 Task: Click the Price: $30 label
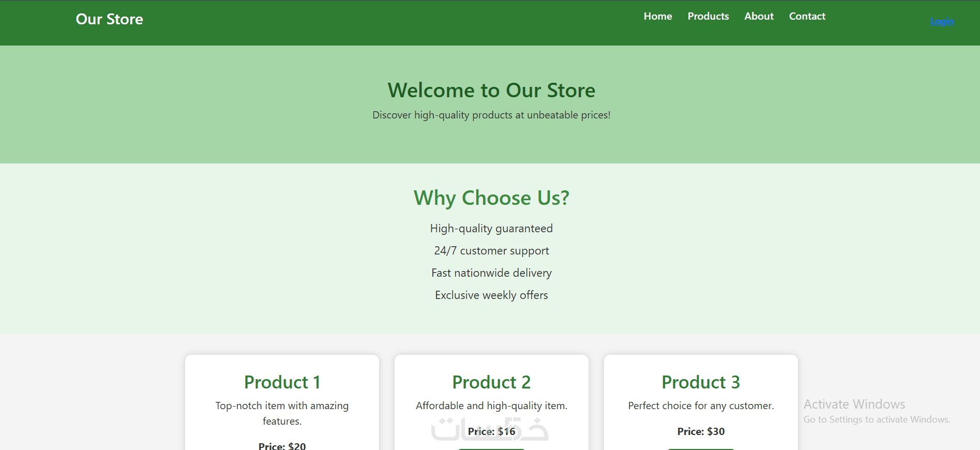point(701,431)
